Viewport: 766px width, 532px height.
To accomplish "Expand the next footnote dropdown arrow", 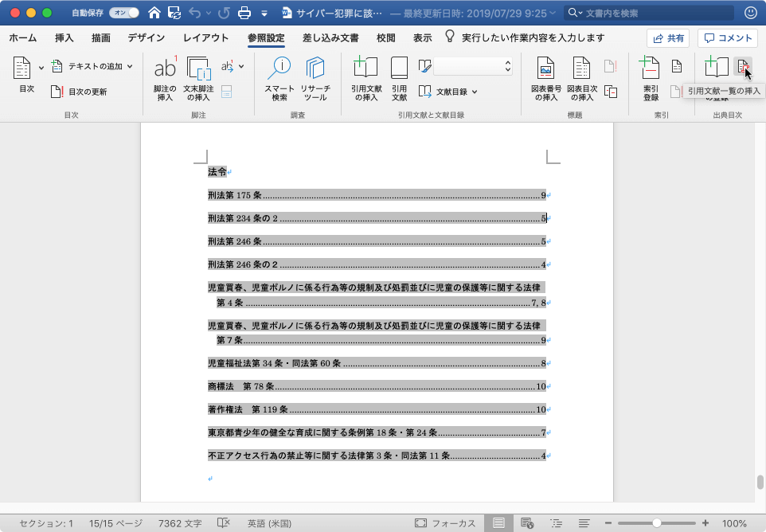I will [x=241, y=66].
